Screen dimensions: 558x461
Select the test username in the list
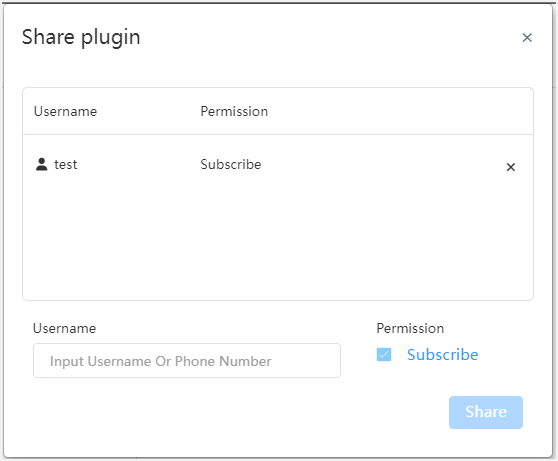tap(65, 164)
